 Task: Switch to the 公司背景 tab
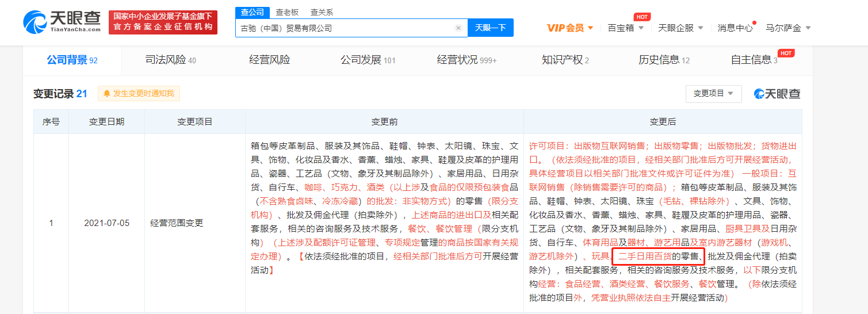click(x=72, y=60)
